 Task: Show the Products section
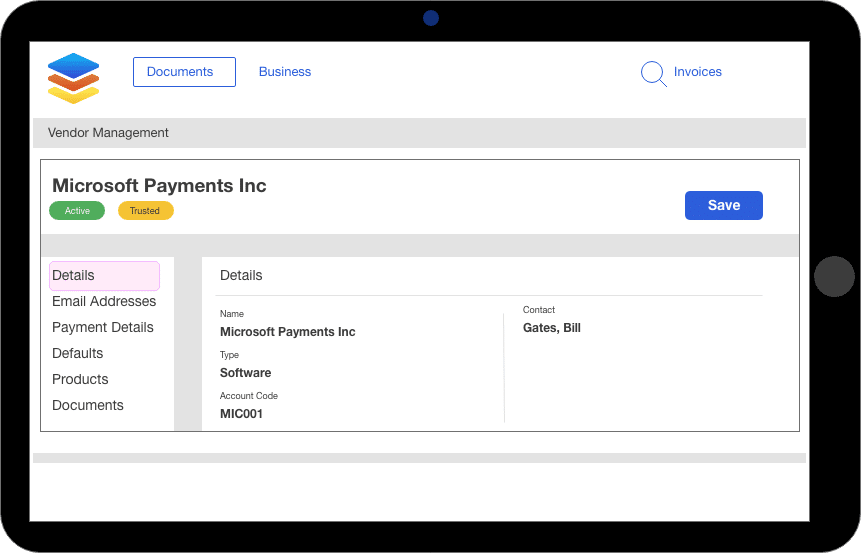click(80, 379)
